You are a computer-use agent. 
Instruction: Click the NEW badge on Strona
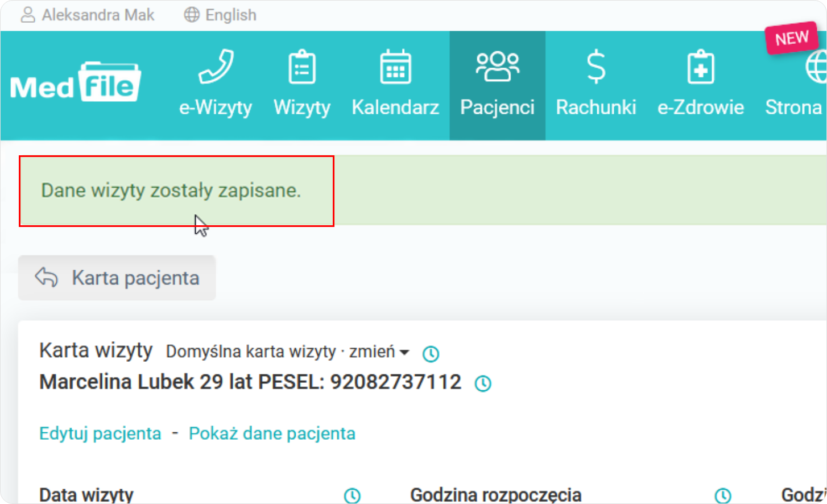pos(792,38)
